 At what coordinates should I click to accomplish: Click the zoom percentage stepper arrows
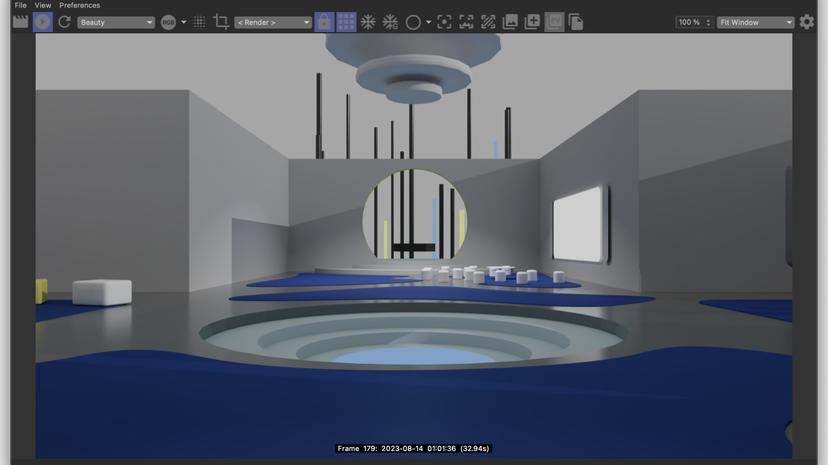(x=708, y=22)
